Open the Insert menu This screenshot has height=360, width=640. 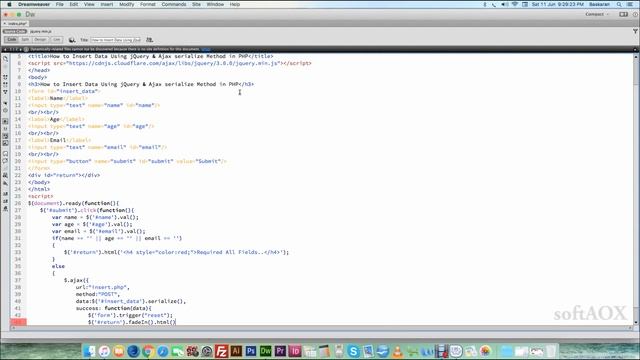tap(107, 4)
